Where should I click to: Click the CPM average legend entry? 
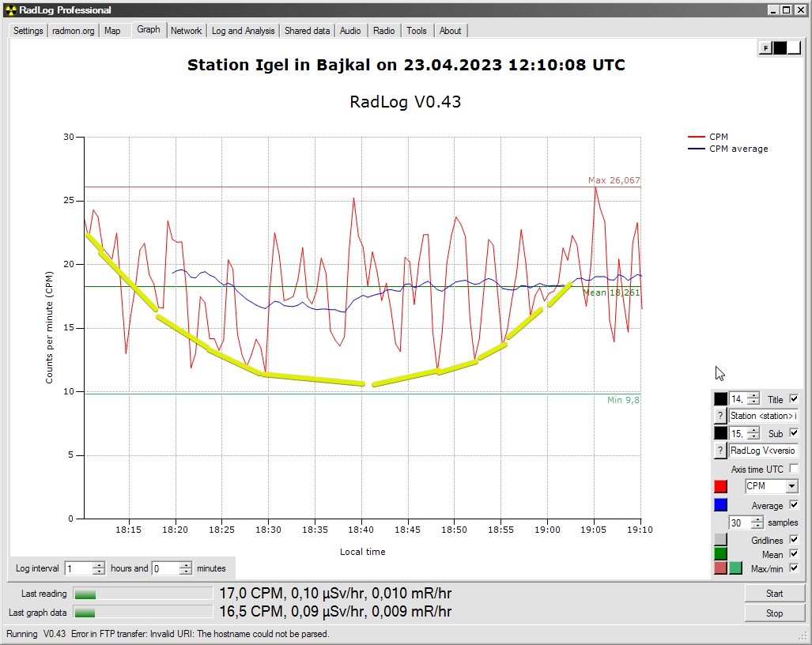727,149
